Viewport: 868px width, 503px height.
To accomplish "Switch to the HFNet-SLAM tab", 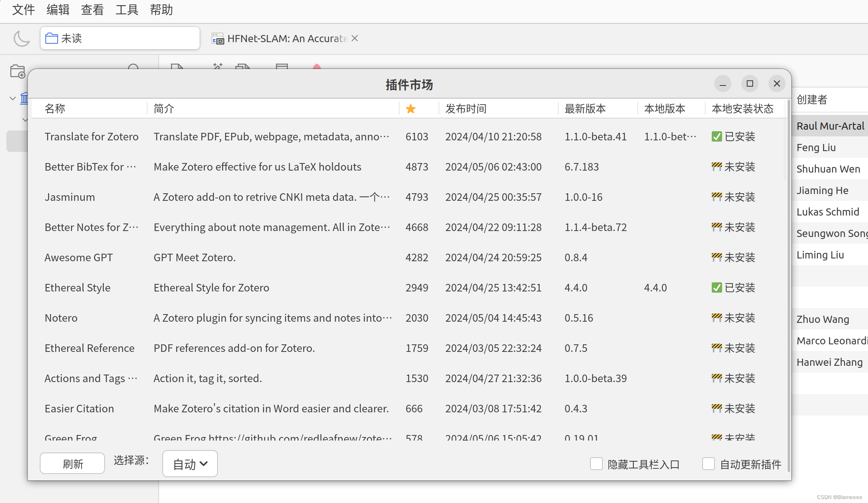I will coord(286,39).
